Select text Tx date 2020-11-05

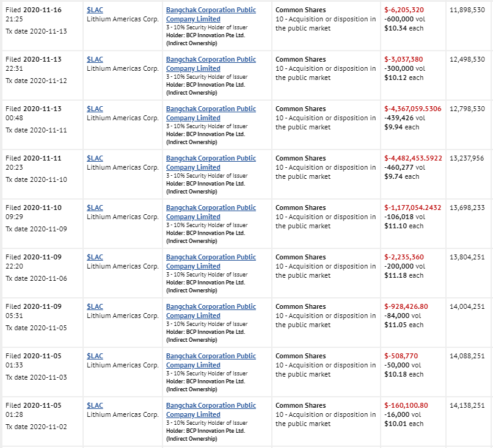(36, 328)
